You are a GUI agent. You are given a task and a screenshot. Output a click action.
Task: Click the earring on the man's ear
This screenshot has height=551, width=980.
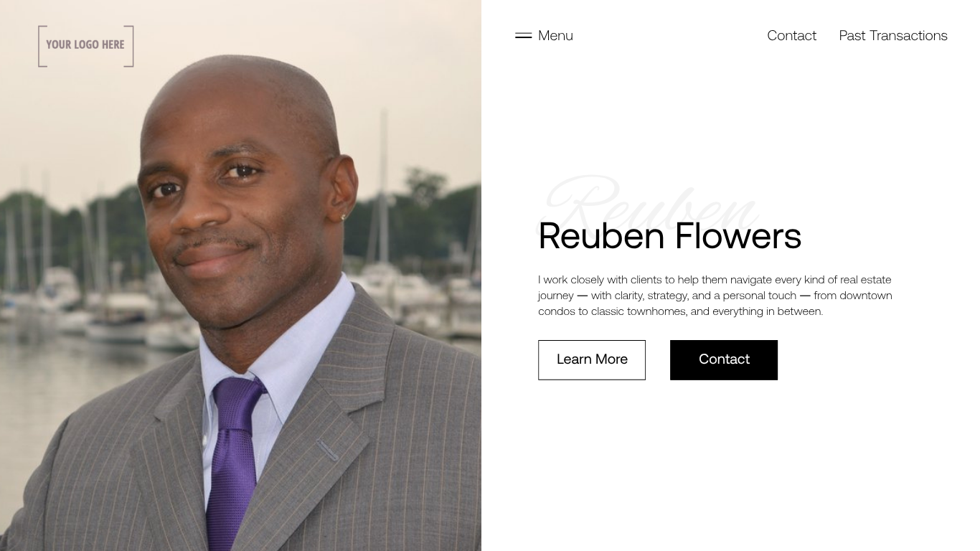[344, 217]
